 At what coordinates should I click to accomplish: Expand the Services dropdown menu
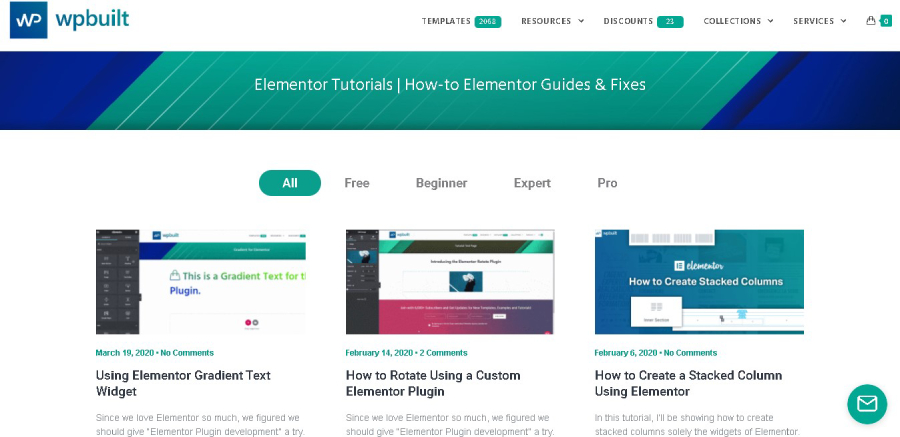(x=820, y=21)
